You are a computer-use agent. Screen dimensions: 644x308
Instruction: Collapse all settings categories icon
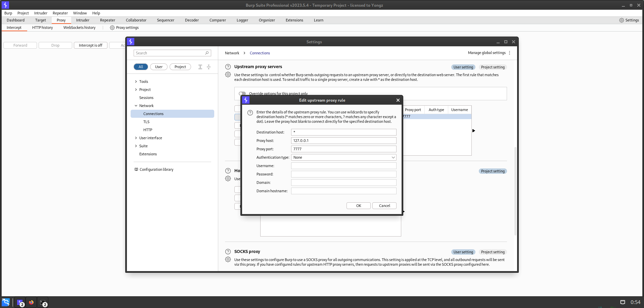point(209,67)
